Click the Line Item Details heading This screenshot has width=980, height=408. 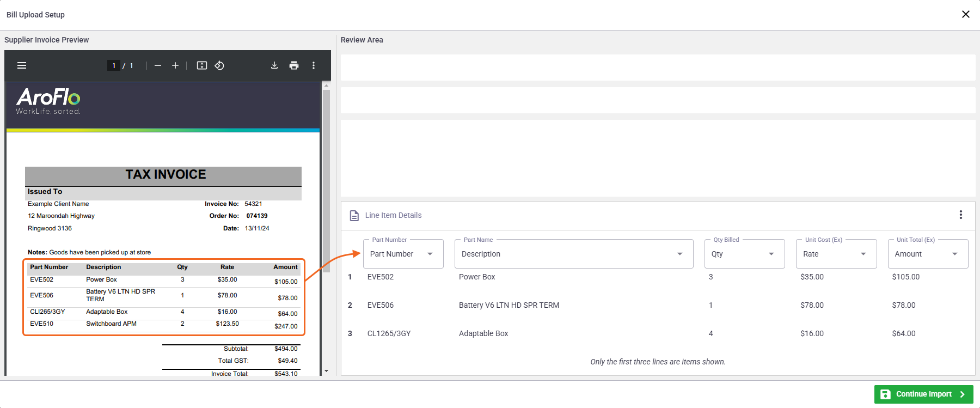pos(393,215)
